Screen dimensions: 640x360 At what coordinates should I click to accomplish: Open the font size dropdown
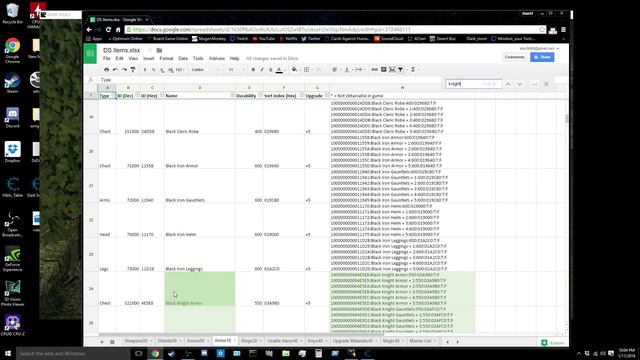pos(237,70)
